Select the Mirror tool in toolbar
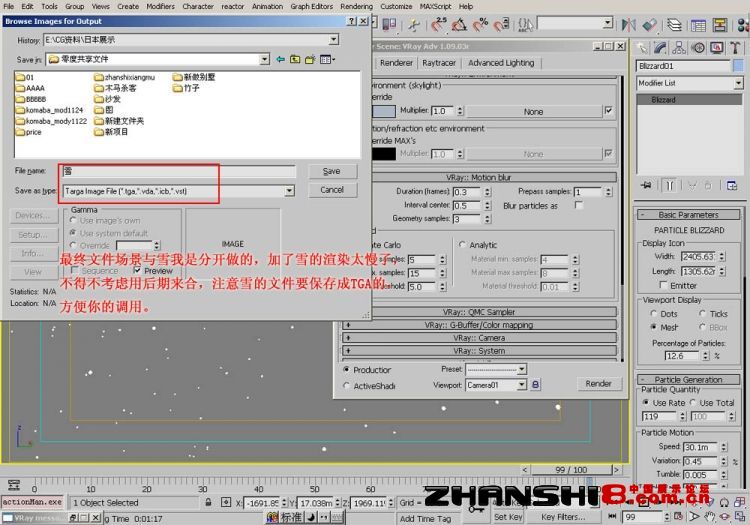Viewport: 750px width, 525px height. coord(629,24)
